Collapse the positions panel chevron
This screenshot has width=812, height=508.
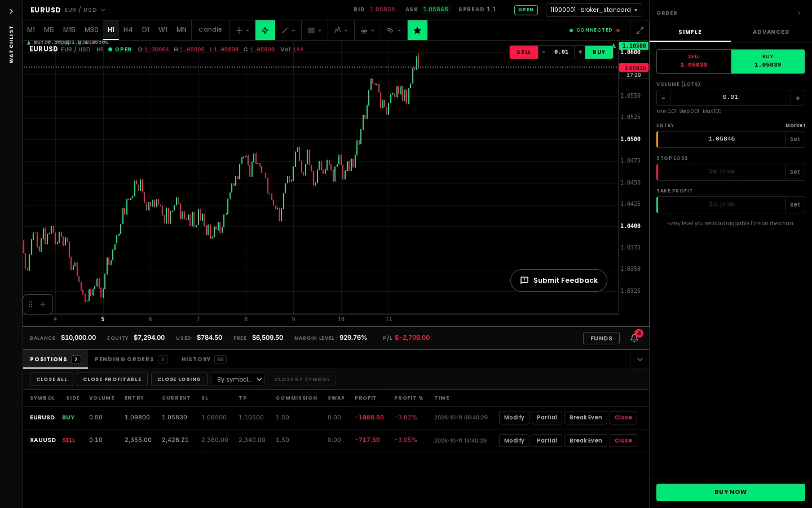click(x=639, y=360)
